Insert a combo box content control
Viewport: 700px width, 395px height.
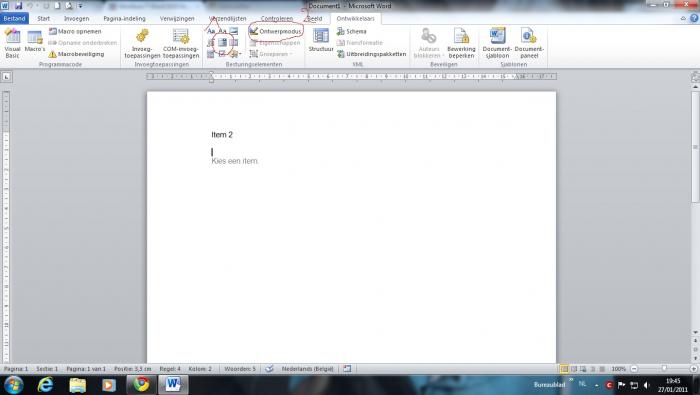222,43
